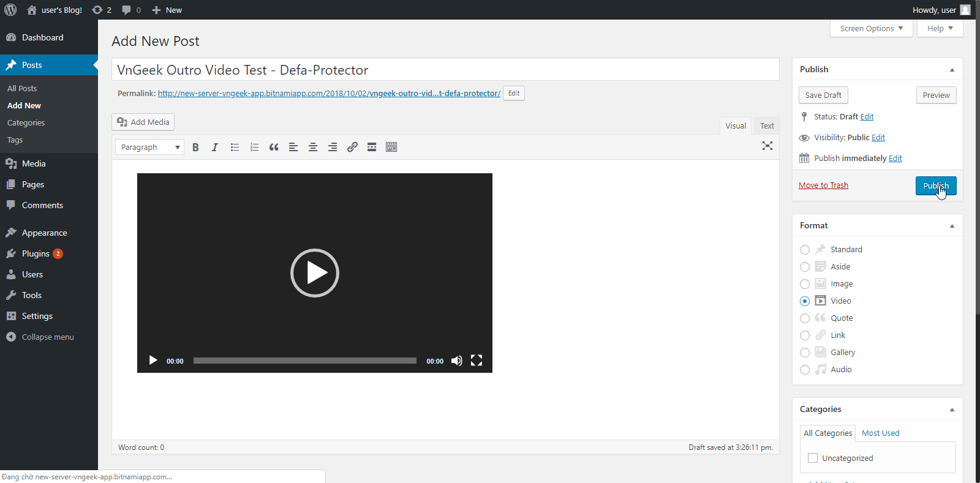The image size is (980, 483).
Task: Select the Image post format
Action: pyautogui.click(x=805, y=284)
